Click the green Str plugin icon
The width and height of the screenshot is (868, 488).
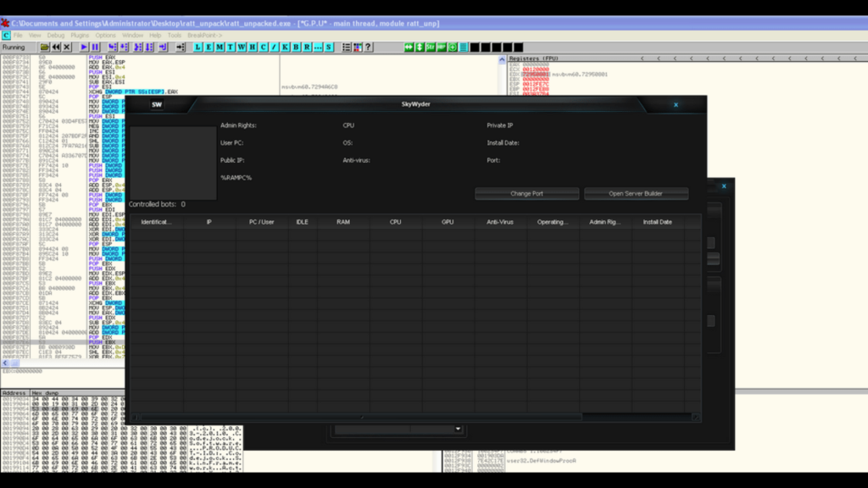click(431, 47)
